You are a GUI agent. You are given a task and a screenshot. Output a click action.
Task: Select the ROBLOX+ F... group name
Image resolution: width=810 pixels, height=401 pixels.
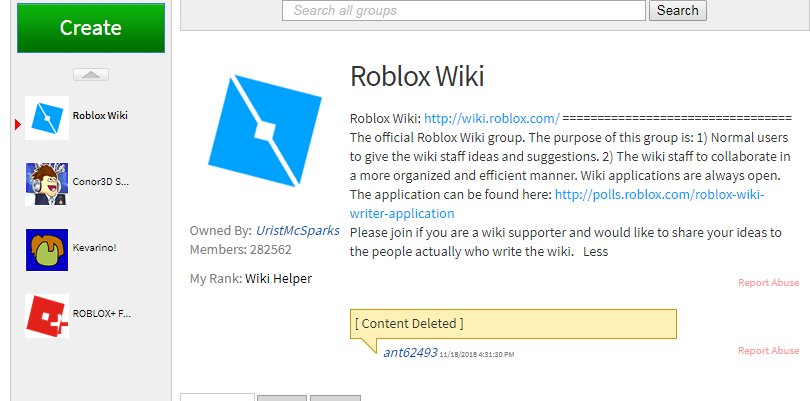click(x=102, y=313)
